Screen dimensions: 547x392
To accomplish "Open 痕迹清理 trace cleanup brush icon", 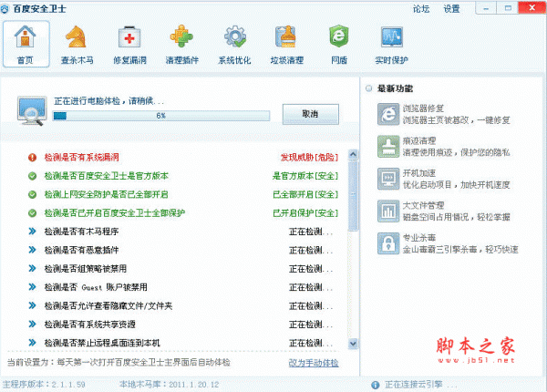I will [x=388, y=147].
